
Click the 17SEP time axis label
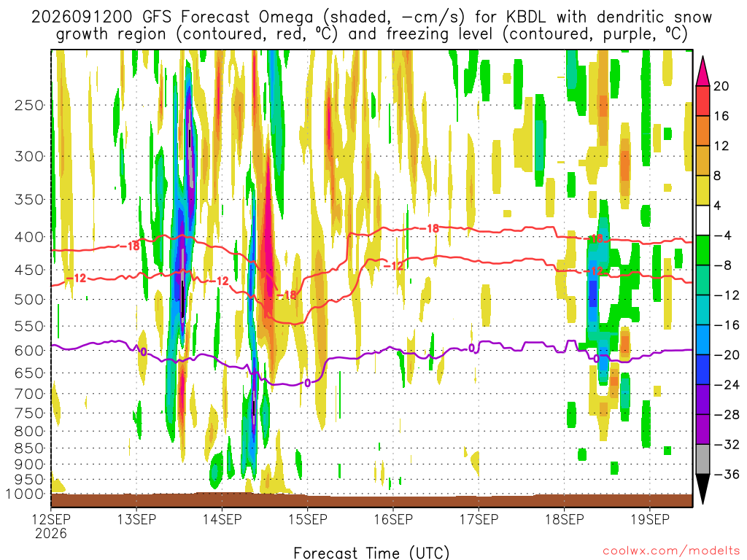click(479, 519)
